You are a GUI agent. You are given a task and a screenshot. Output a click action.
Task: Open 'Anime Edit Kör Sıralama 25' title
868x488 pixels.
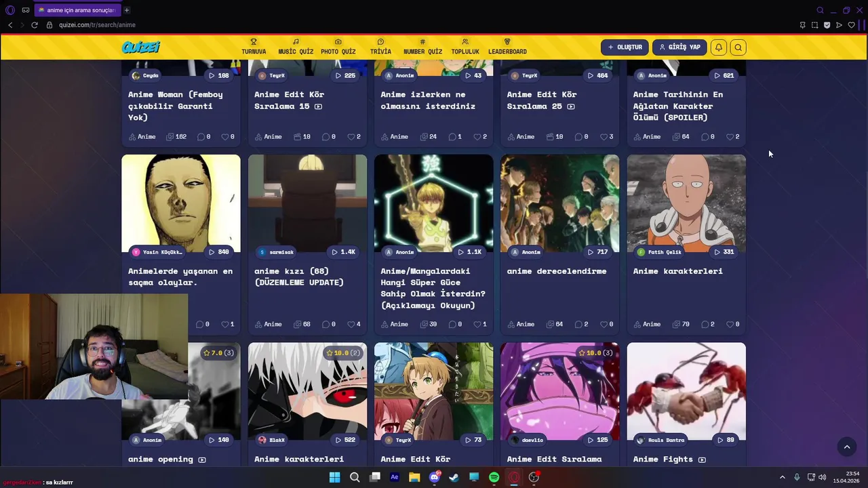(x=542, y=100)
